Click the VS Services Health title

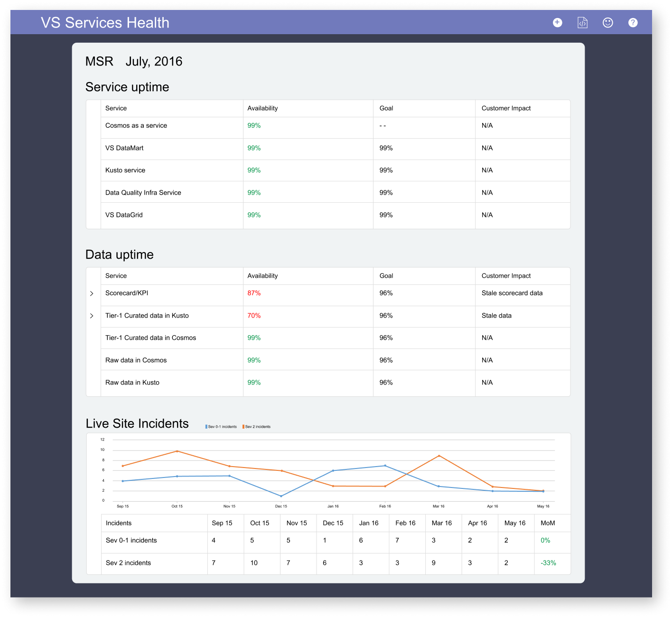click(105, 22)
